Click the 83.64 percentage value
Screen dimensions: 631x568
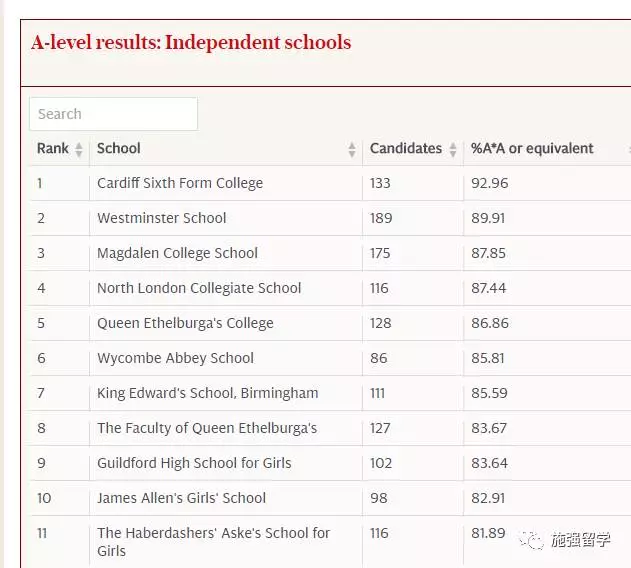click(x=489, y=464)
